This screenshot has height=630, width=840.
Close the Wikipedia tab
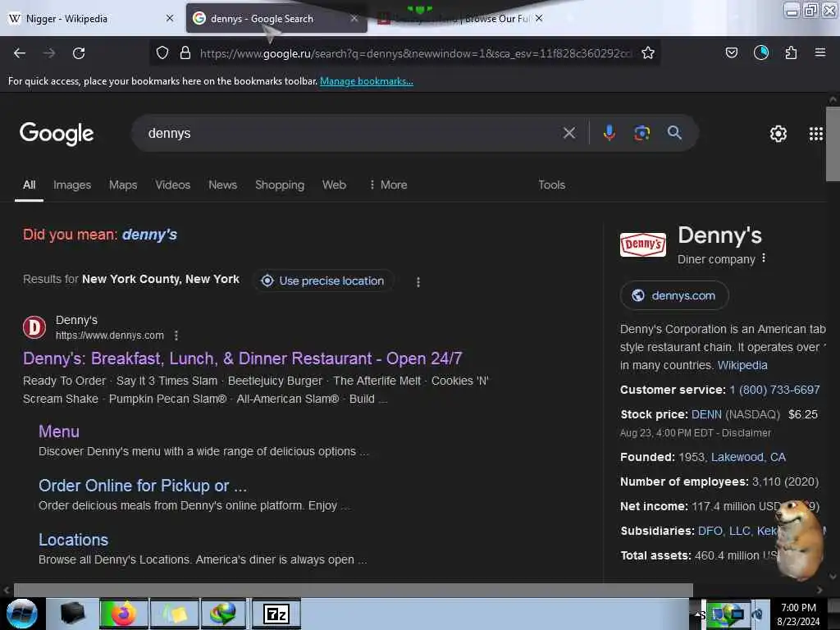tap(170, 18)
